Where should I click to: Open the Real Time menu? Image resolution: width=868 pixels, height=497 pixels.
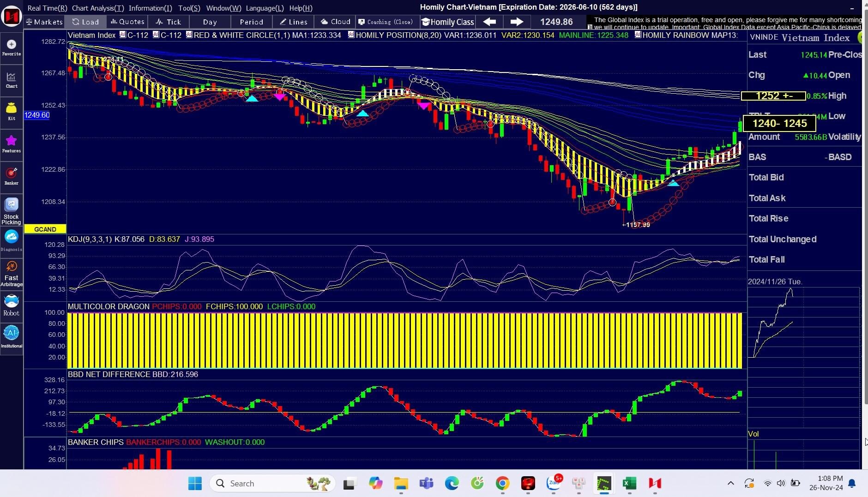point(47,8)
